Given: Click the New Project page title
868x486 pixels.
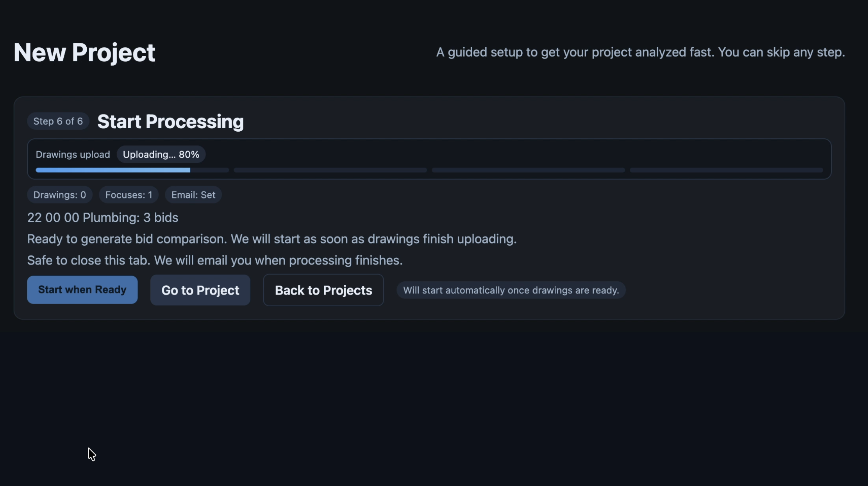Looking at the screenshot, I should coord(84,52).
